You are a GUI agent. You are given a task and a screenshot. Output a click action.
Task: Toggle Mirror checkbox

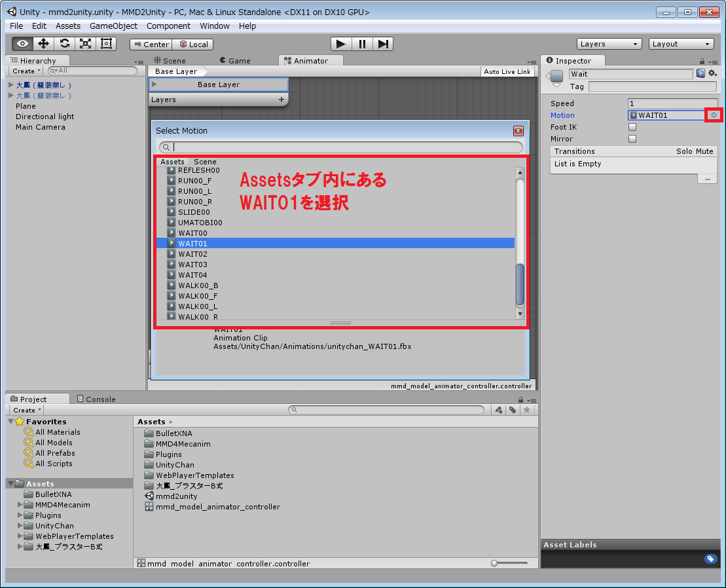(x=632, y=139)
